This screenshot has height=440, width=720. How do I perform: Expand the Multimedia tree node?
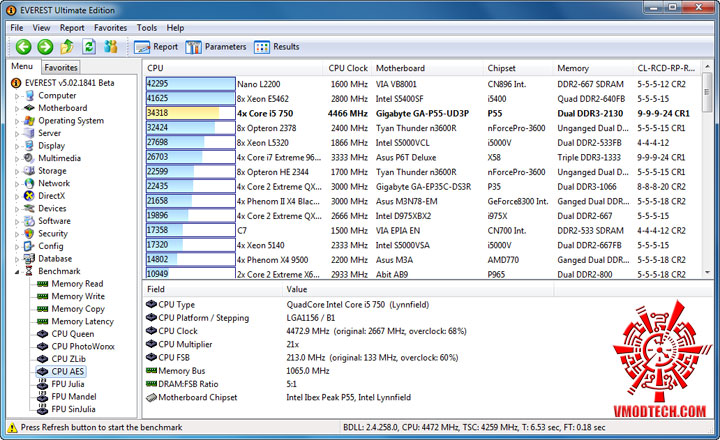[17, 159]
